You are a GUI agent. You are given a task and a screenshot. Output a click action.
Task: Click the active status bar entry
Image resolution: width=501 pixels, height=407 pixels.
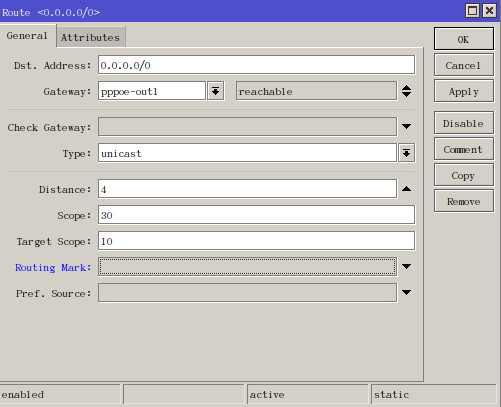tap(308, 394)
